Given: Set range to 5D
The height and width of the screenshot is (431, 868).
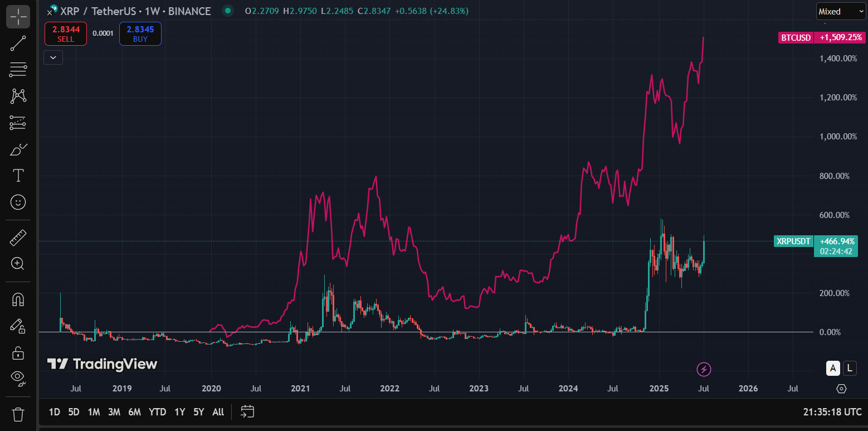Looking at the screenshot, I should click(74, 412).
